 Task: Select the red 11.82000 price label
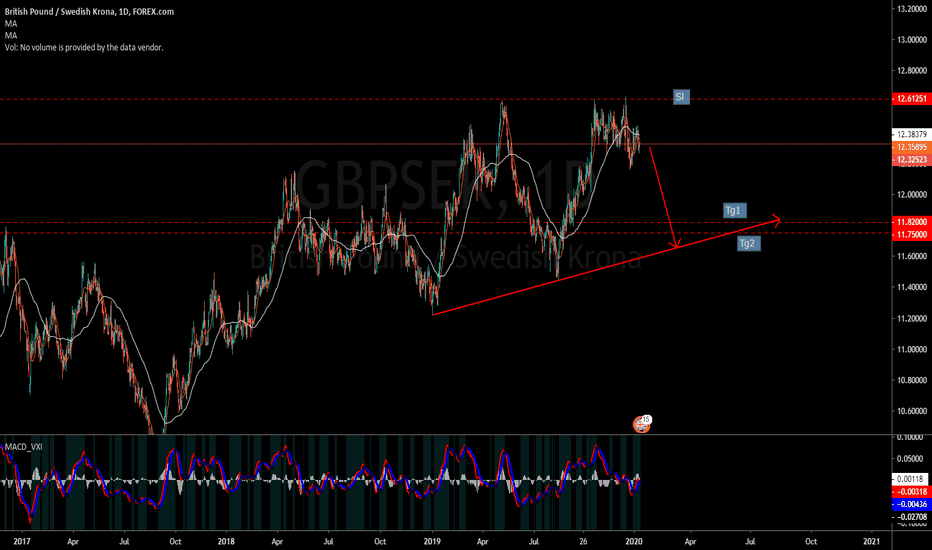912,222
